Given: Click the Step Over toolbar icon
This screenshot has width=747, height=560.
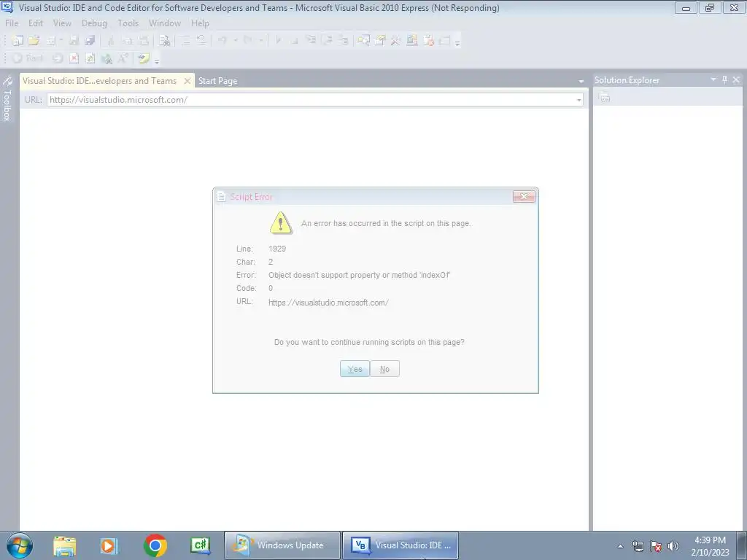Looking at the screenshot, I should [328, 41].
